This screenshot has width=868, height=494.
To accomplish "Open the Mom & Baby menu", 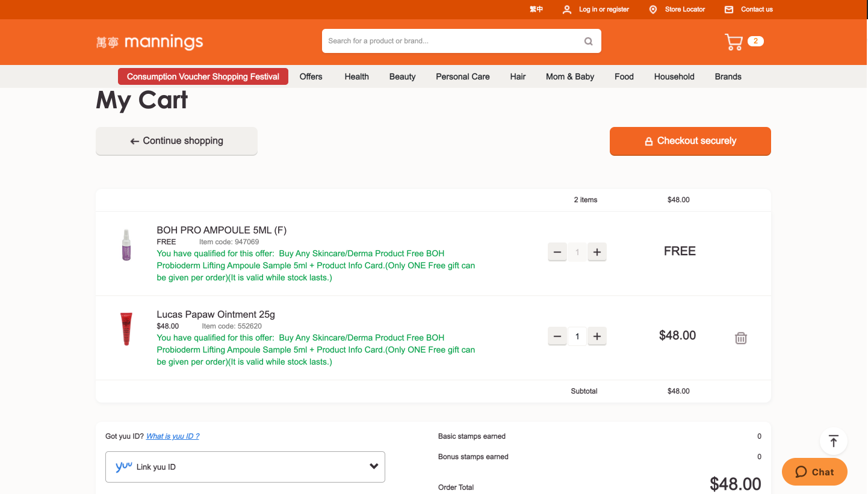I will tap(570, 76).
